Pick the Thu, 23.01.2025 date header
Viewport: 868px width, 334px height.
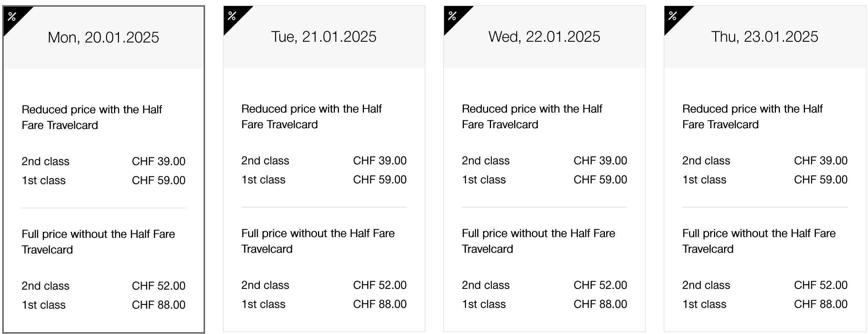pyautogui.click(x=764, y=37)
